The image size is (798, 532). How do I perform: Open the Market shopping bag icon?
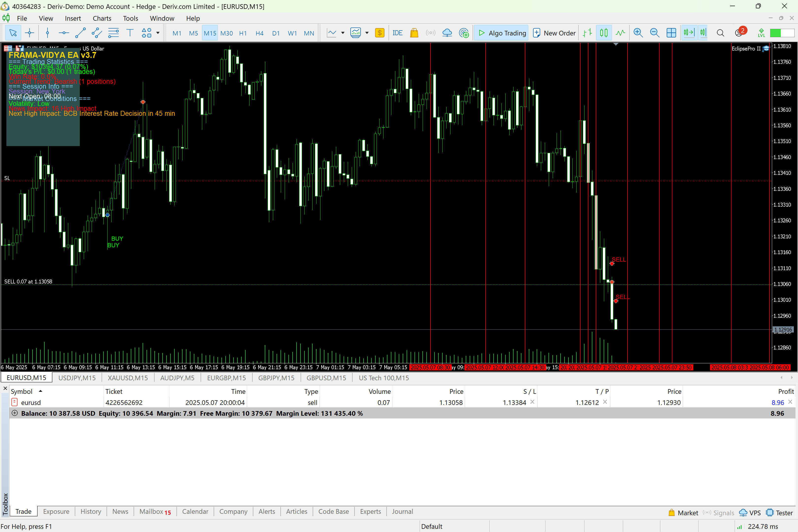pyautogui.click(x=414, y=33)
